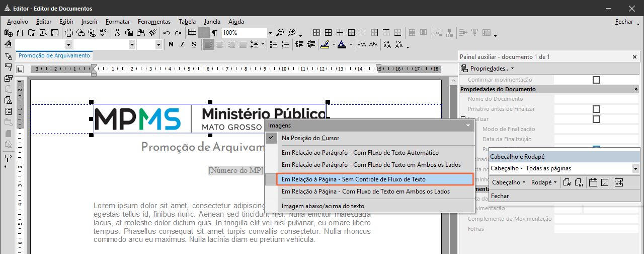Insert page number in header toolbar
This screenshot has height=254, width=644.
tap(567, 182)
